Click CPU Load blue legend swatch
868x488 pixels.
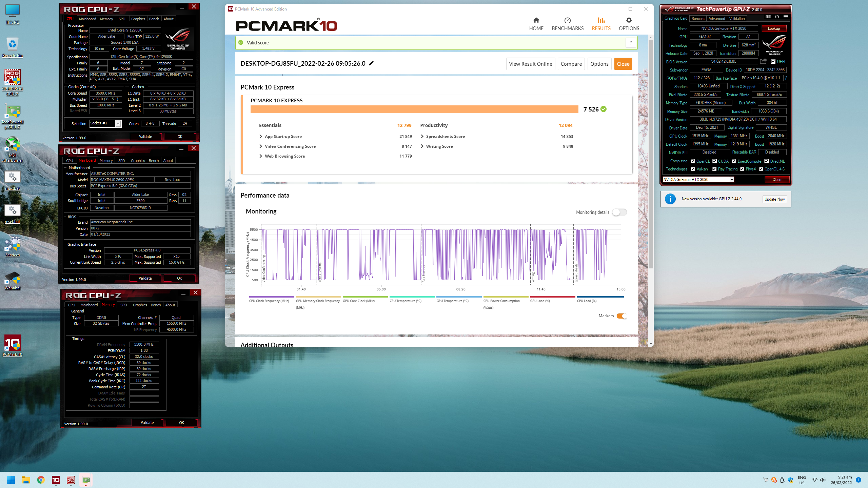coord(600,297)
